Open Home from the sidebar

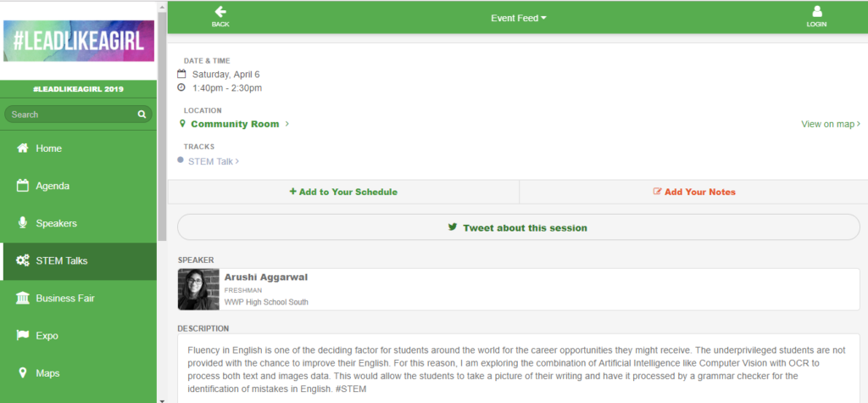click(79, 148)
